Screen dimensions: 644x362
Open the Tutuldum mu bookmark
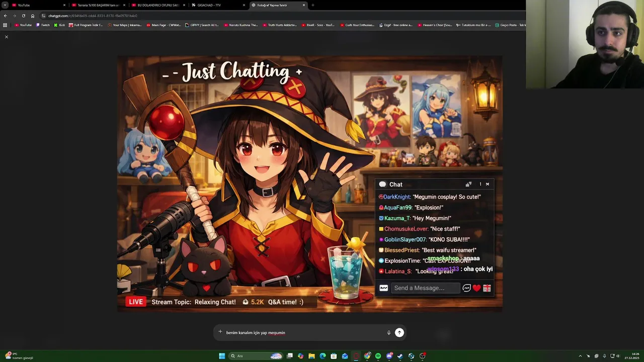pos(473,25)
